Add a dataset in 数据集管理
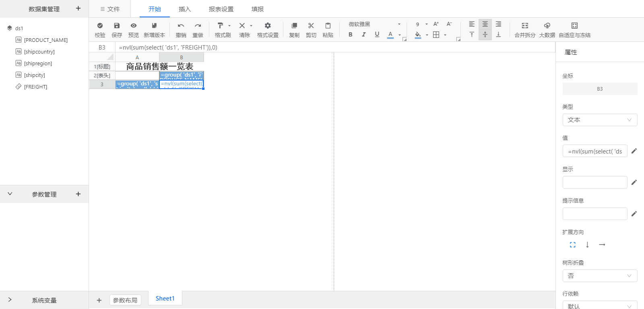 [x=78, y=8]
